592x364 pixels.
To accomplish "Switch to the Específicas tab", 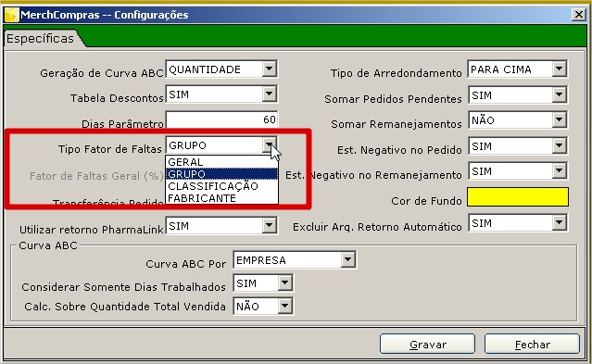I will point(41,39).
